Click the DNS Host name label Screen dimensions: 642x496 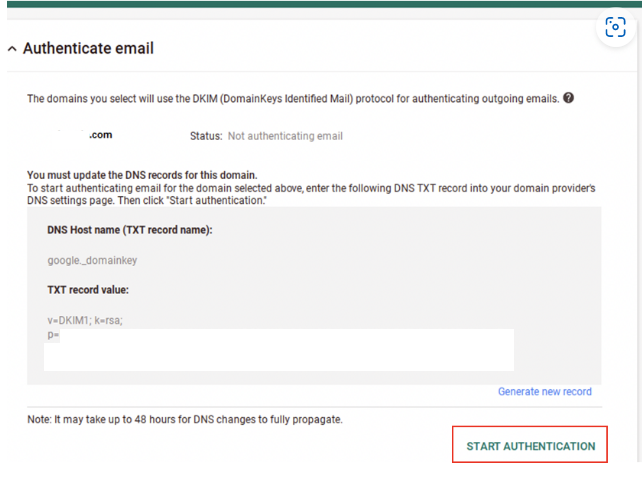pyautogui.click(x=130, y=230)
